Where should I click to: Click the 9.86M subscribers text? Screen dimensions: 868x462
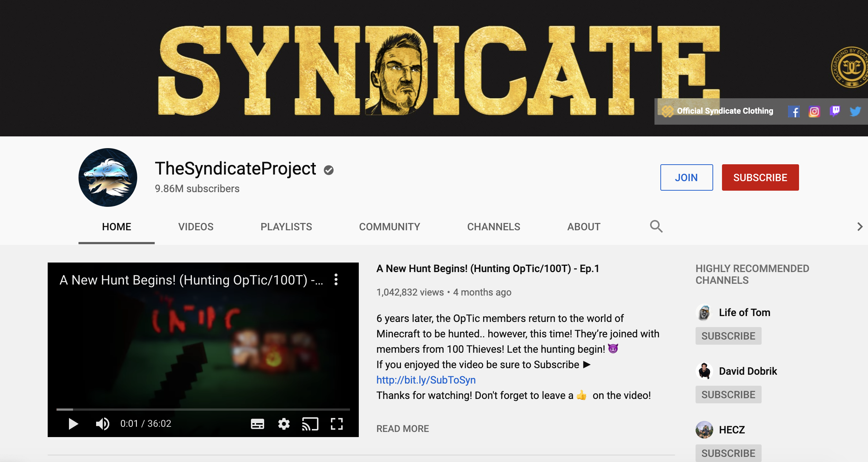(x=197, y=188)
